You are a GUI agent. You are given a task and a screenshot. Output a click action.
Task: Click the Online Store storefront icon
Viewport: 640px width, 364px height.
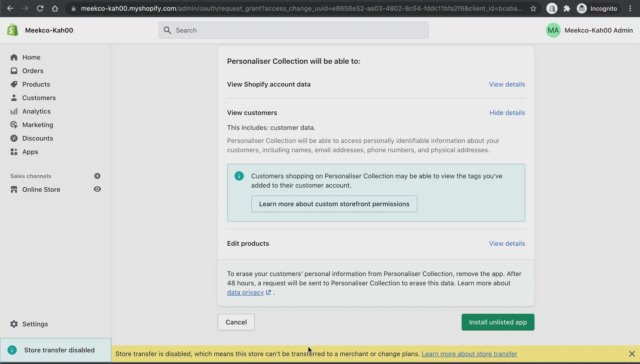14,189
